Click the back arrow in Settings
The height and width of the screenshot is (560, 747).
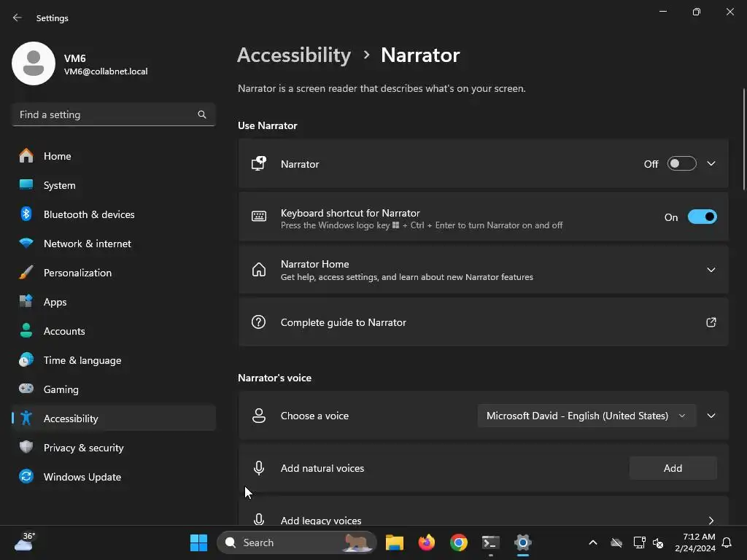18,17
